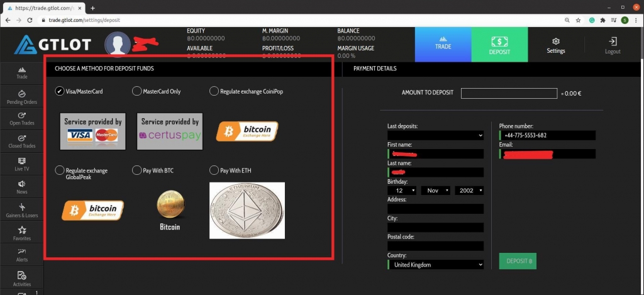644x295 pixels.
Task: Open Alerts in the sidebar
Action: 22,255
